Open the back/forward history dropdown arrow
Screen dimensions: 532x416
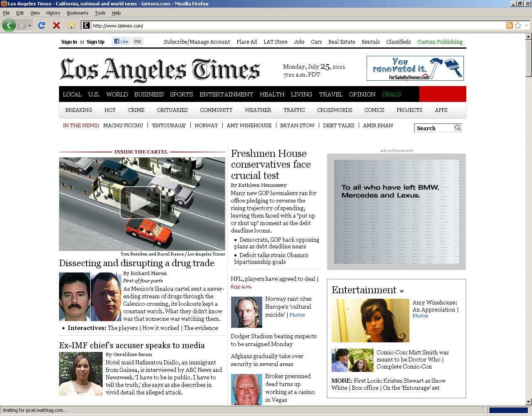click(x=30, y=26)
